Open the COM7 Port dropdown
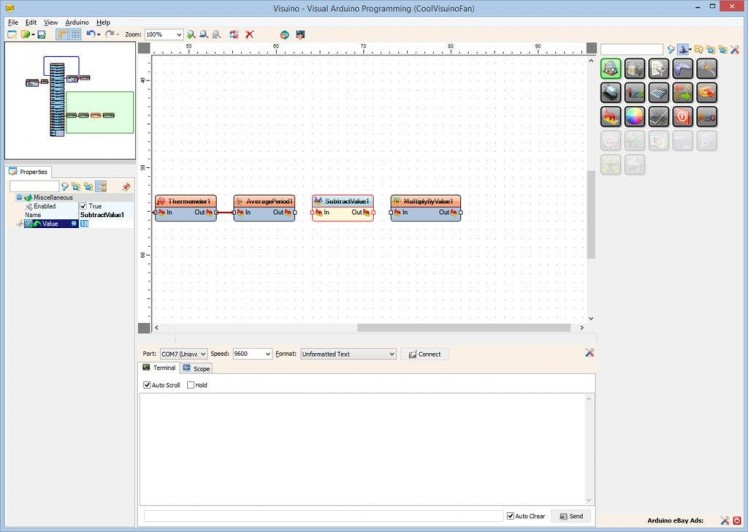 pos(203,354)
